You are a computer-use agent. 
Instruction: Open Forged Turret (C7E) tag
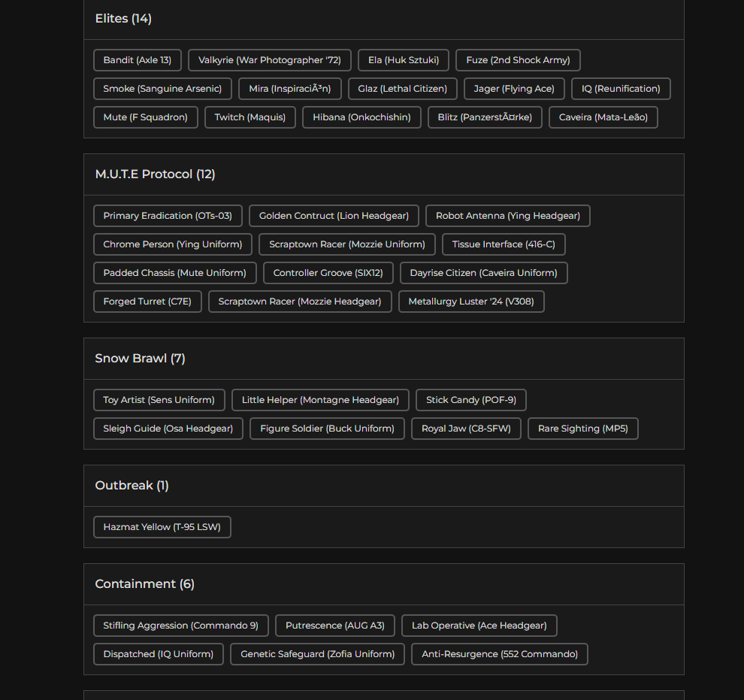(147, 302)
